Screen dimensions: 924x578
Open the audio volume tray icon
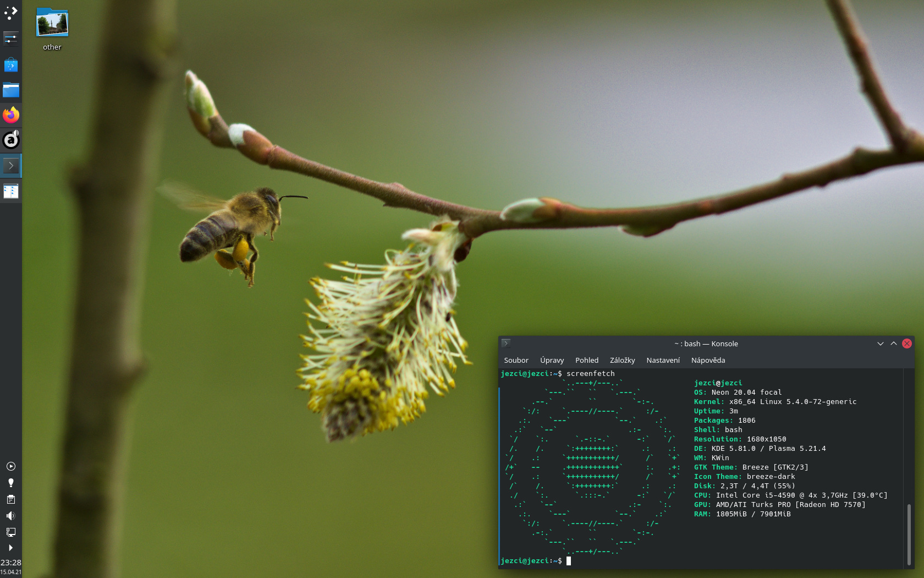click(x=11, y=516)
